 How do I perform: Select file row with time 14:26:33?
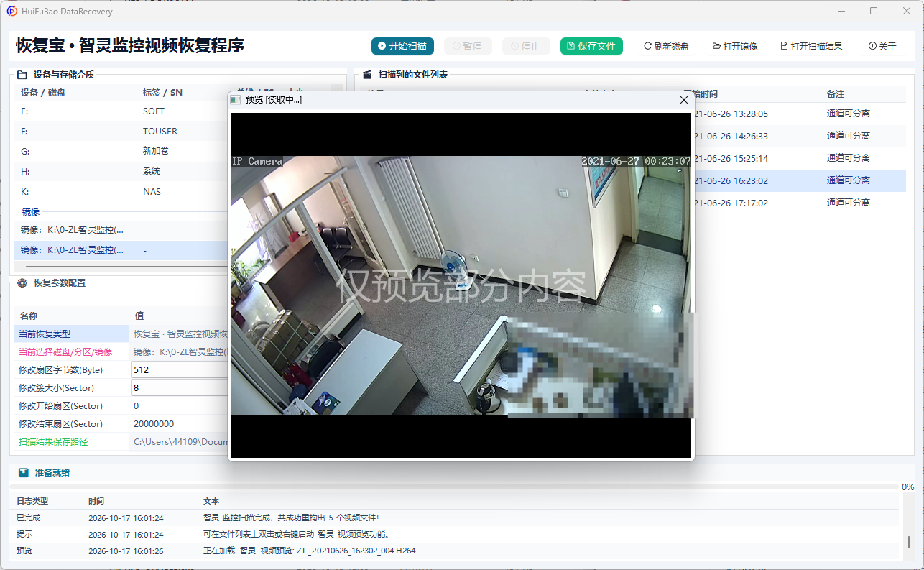(800, 136)
